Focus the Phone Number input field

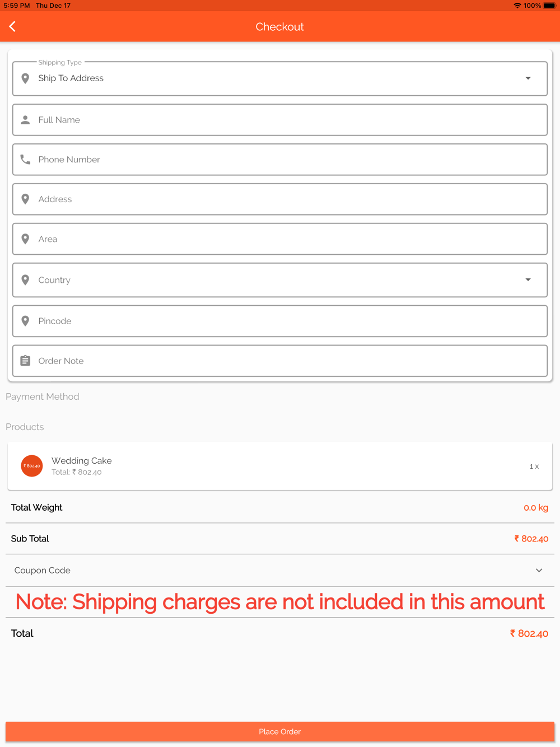tap(280, 160)
